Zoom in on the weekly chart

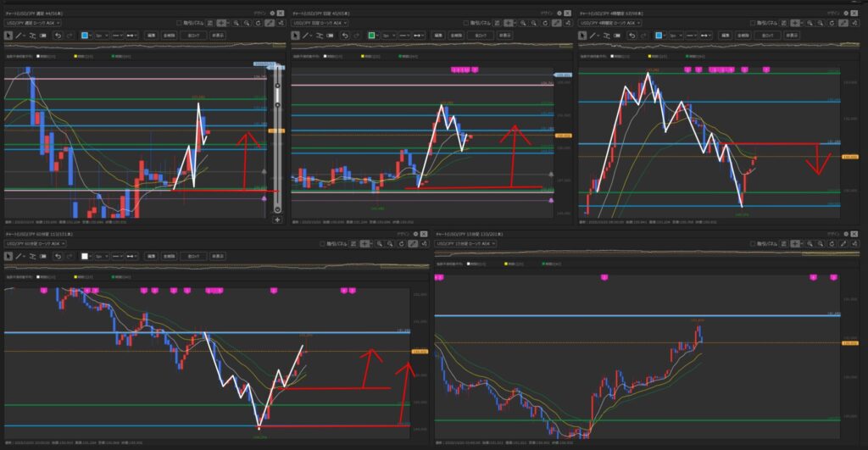tap(236, 25)
